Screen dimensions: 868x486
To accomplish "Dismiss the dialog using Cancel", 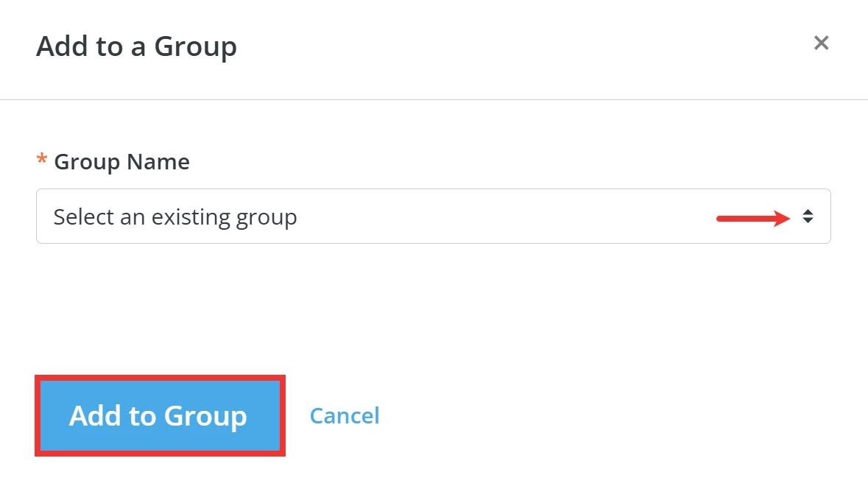I will [344, 415].
